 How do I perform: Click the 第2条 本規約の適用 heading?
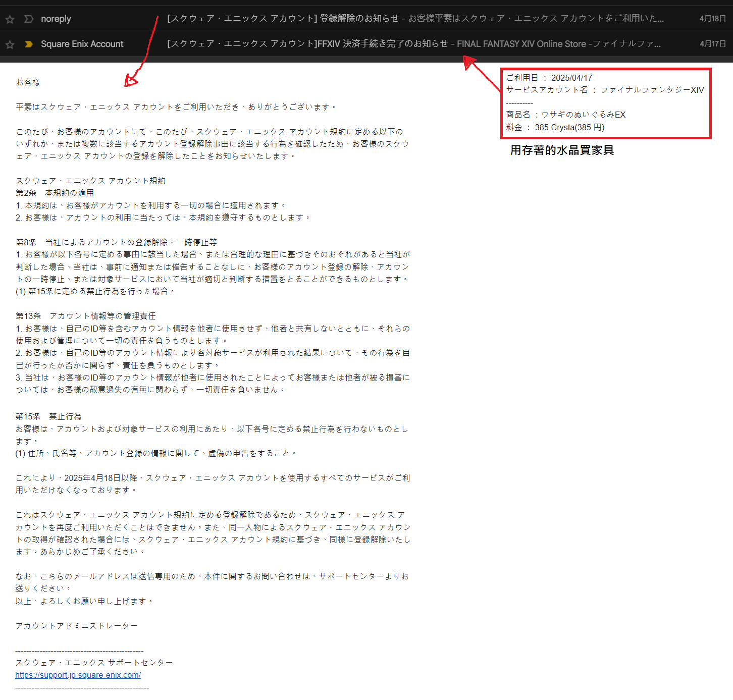pyautogui.click(x=55, y=193)
